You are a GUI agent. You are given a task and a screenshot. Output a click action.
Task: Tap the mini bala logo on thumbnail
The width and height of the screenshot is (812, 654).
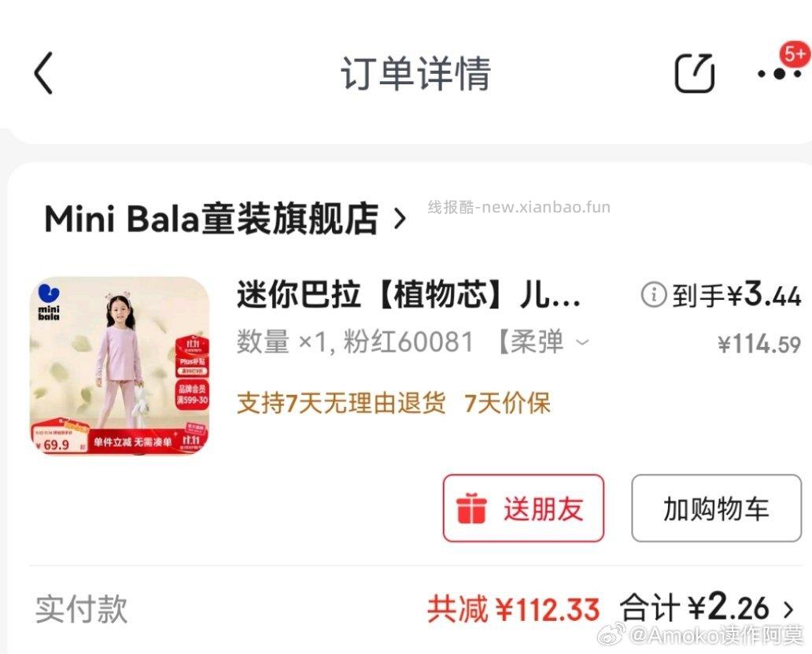[49, 302]
